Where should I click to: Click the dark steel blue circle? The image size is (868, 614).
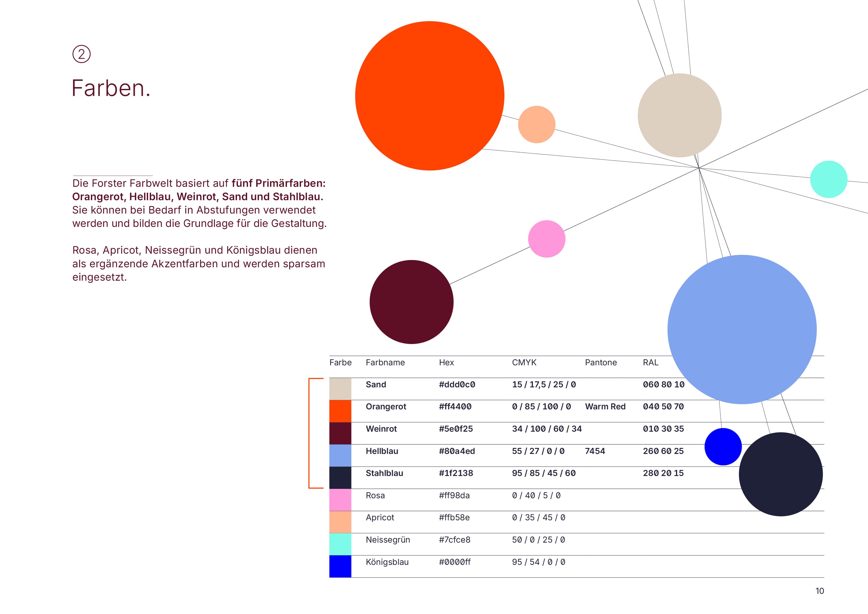pos(781,474)
